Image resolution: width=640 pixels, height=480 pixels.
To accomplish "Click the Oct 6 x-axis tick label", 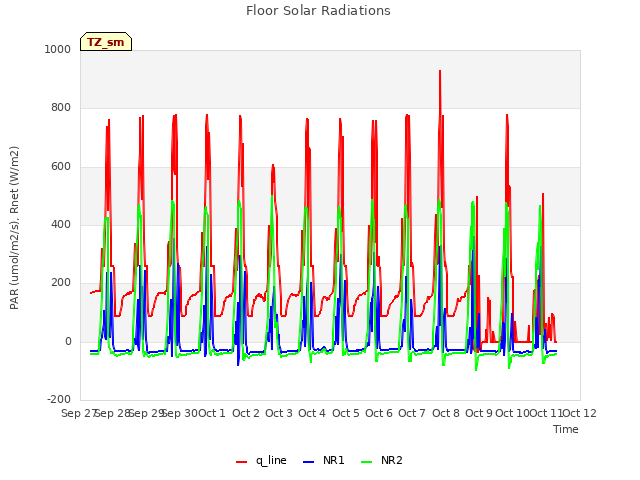I will tap(379, 413).
